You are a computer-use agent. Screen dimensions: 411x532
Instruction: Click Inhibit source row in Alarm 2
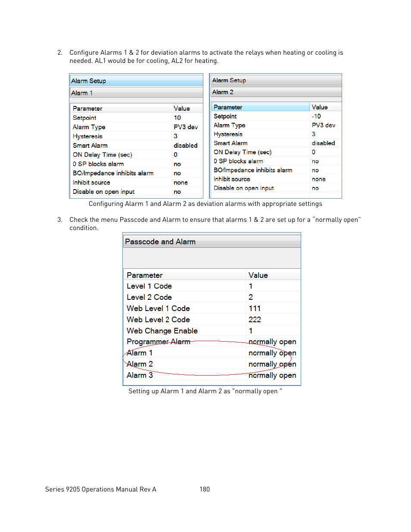[x=276, y=179]
